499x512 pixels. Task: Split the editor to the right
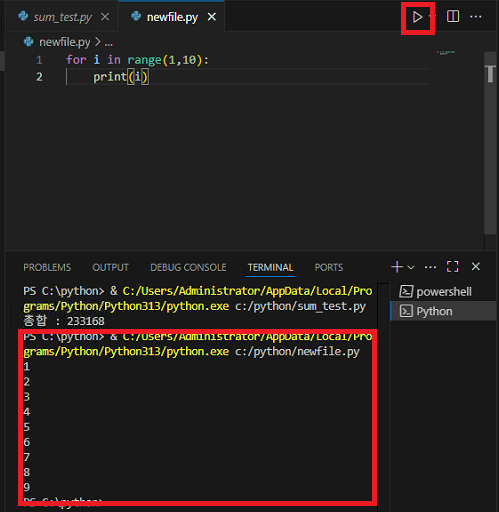(x=453, y=16)
